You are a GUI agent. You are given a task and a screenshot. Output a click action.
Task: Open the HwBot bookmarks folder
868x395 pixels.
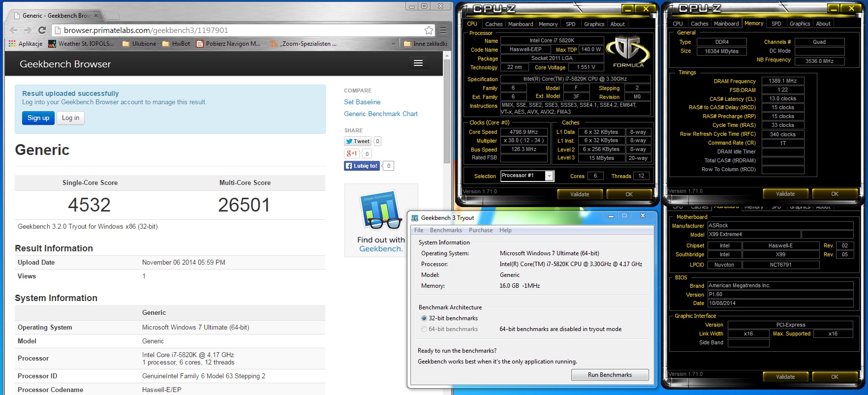tap(176, 44)
